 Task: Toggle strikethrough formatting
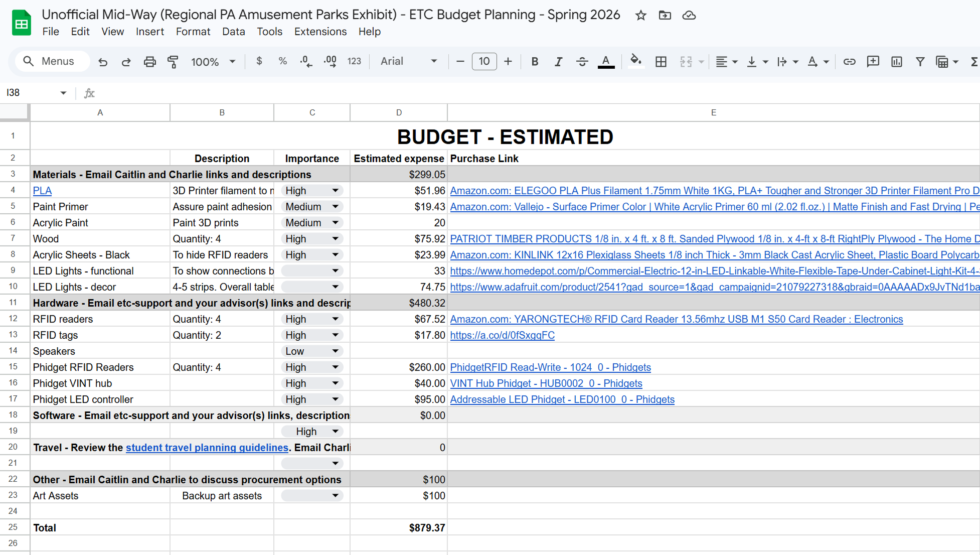(x=582, y=62)
